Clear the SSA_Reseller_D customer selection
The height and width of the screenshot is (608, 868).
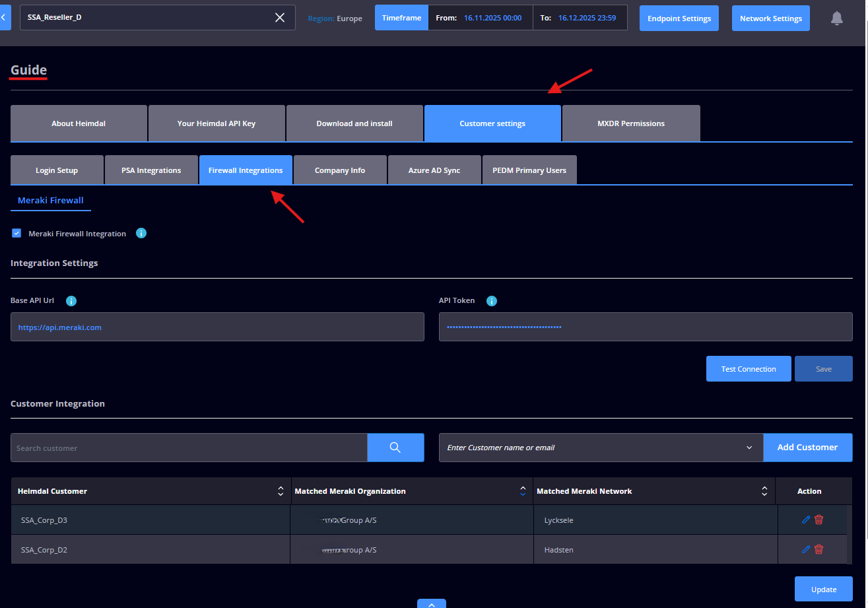pos(280,18)
